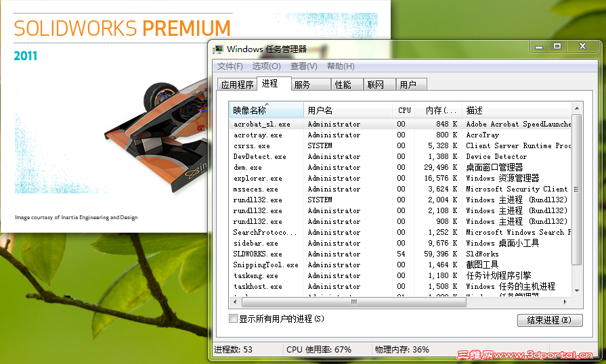Minimize the Task Manager window
The image size is (606, 364).
(x=539, y=47)
